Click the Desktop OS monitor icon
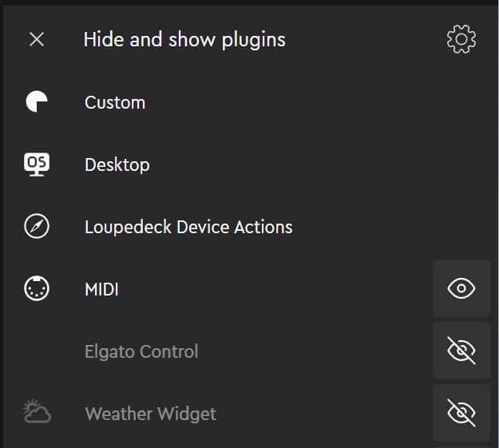The height and width of the screenshot is (448, 499). point(37,165)
